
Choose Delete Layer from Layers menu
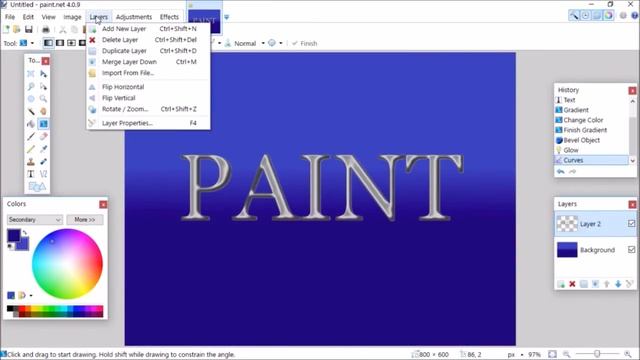click(149, 40)
